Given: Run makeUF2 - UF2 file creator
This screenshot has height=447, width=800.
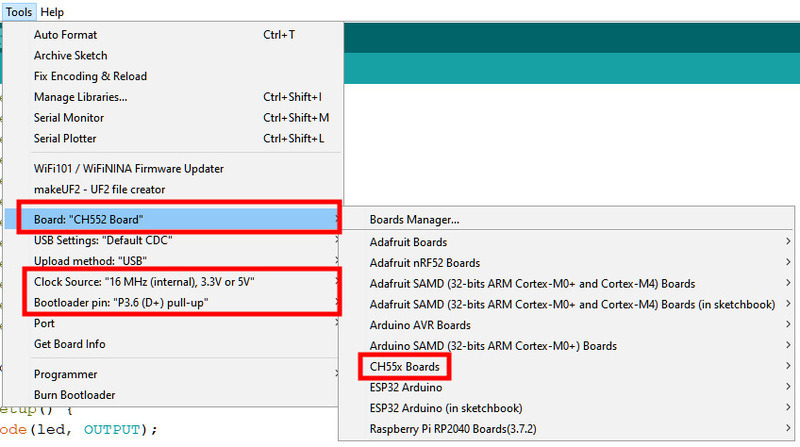Looking at the screenshot, I should 172,189.
